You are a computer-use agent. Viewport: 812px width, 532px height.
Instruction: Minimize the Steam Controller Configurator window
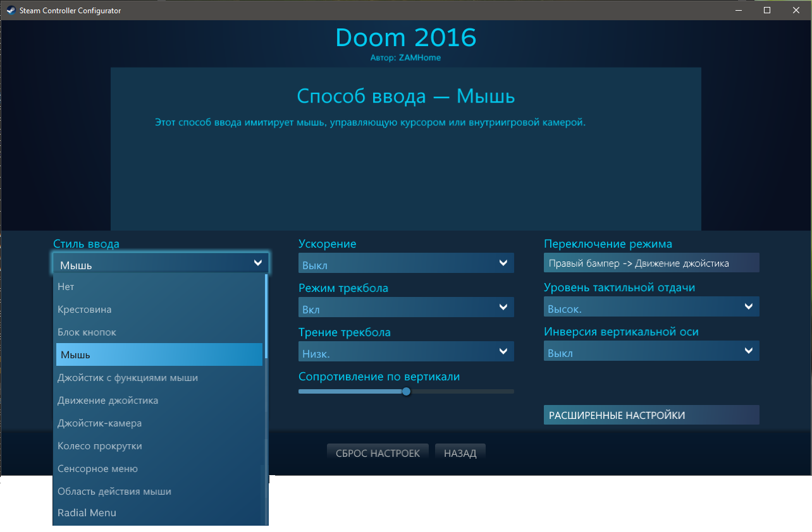coord(738,10)
